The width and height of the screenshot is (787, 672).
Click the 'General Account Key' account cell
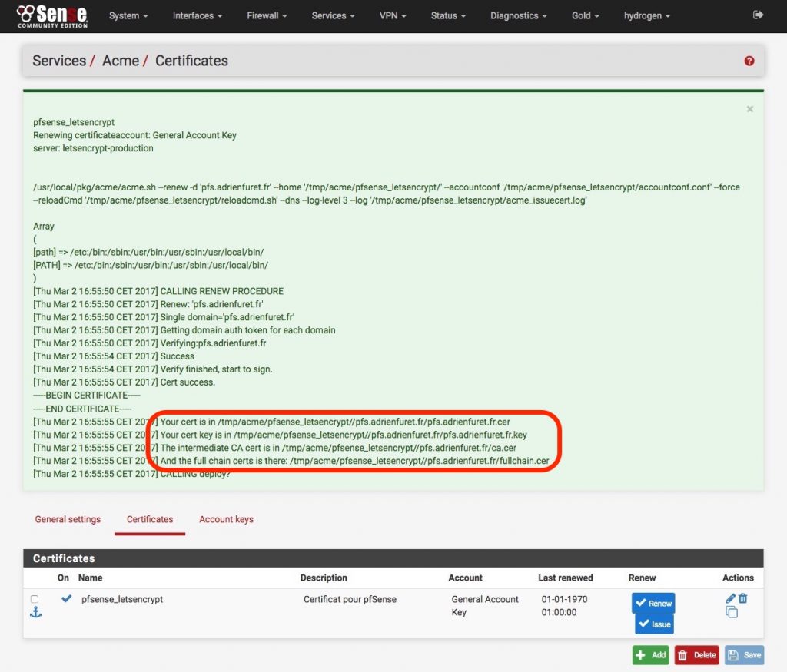tap(485, 605)
